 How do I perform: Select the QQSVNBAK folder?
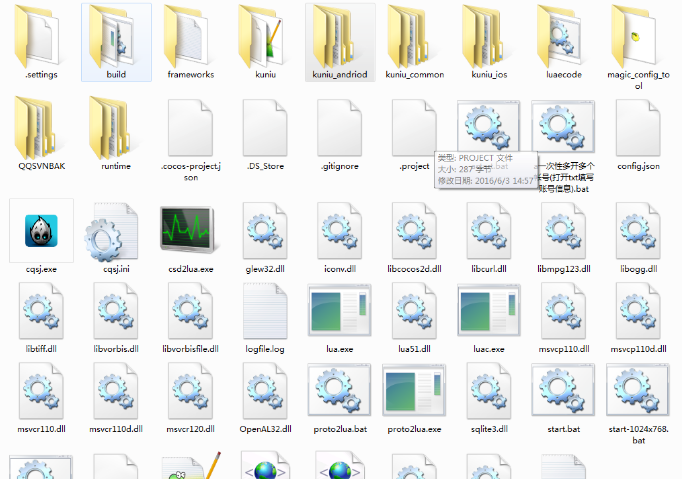[x=41, y=127]
